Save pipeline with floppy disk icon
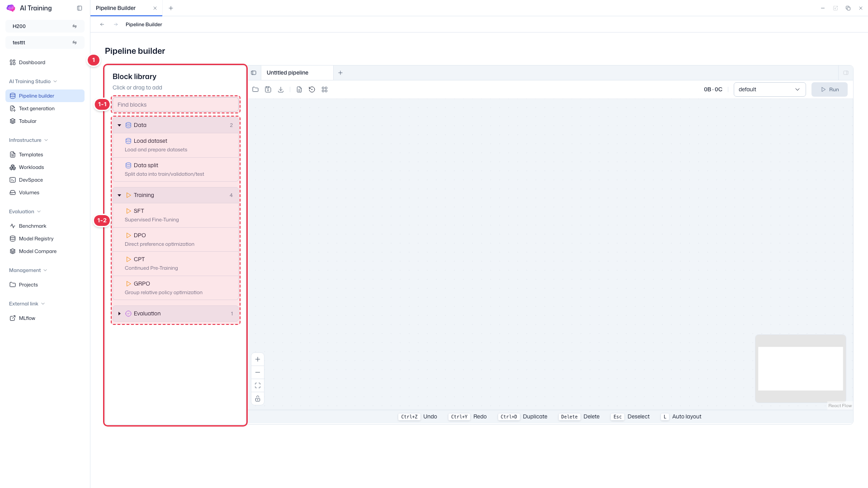The image size is (868, 488). click(268, 89)
